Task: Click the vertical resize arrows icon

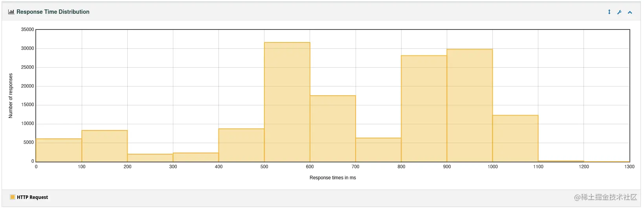Action: 609,12
